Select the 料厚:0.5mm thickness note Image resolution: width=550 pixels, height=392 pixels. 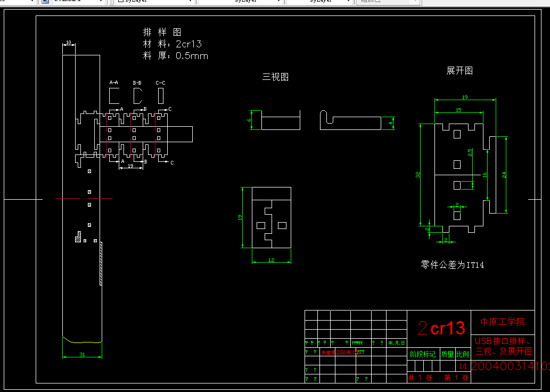(x=176, y=55)
